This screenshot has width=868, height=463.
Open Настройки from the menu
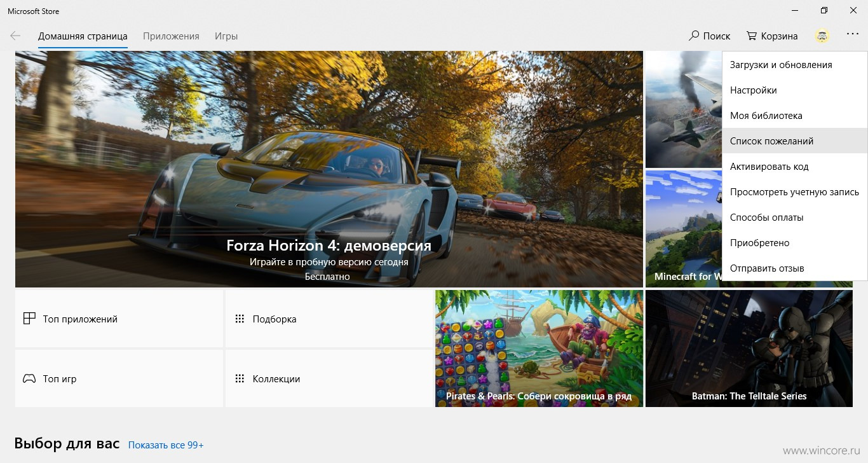794,90
